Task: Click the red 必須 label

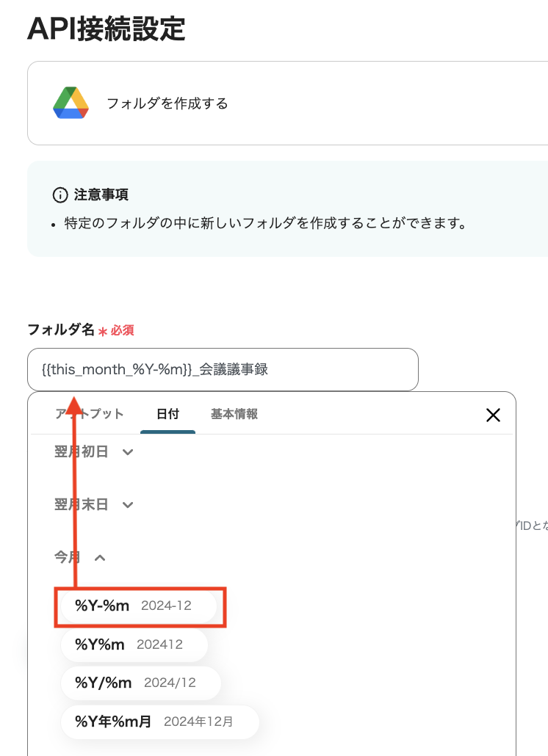Action: tap(123, 330)
